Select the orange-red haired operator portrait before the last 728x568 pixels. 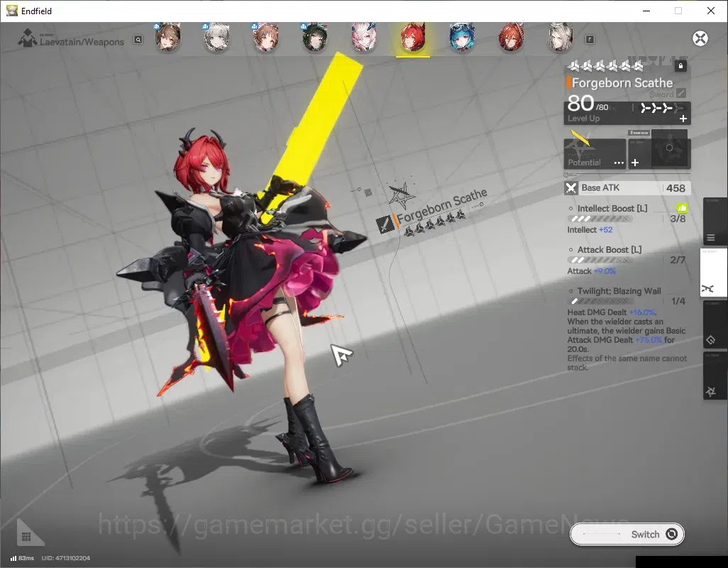tap(511, 37)
